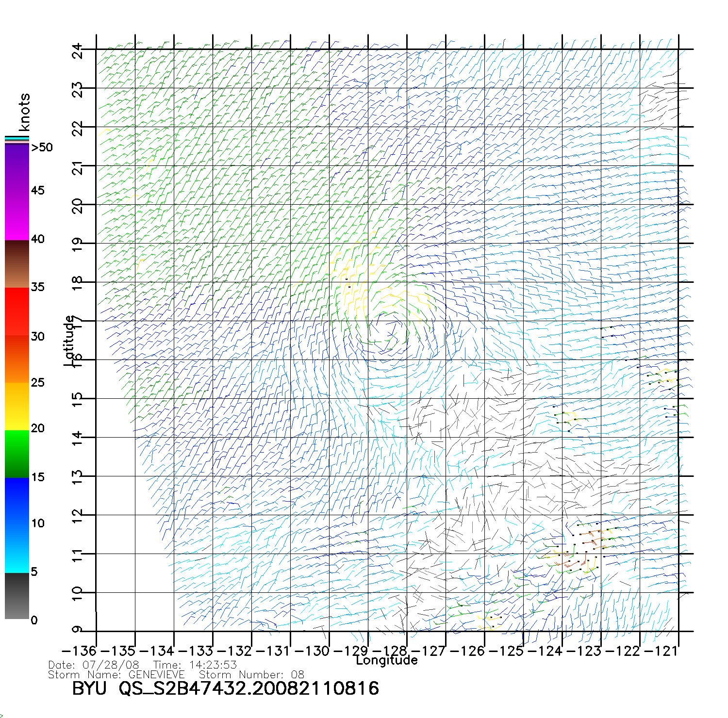Click the yellow 20-25 knots legend band

point(17,406)
